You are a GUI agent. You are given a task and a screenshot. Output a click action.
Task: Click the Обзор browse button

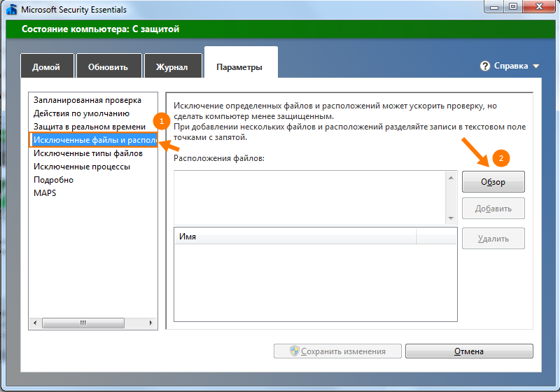[493, 182]
